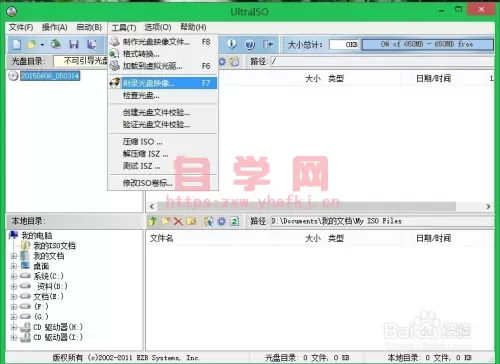This screenshot has height=364, width=500.
Task: Open the 操作(A) menu
Action: pyautogui.click(x=54, y=27)
